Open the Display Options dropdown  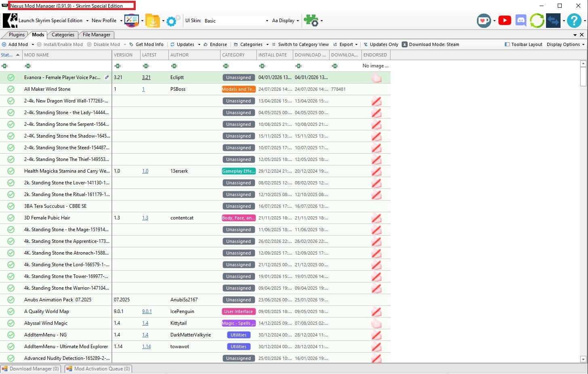[565, 44]
